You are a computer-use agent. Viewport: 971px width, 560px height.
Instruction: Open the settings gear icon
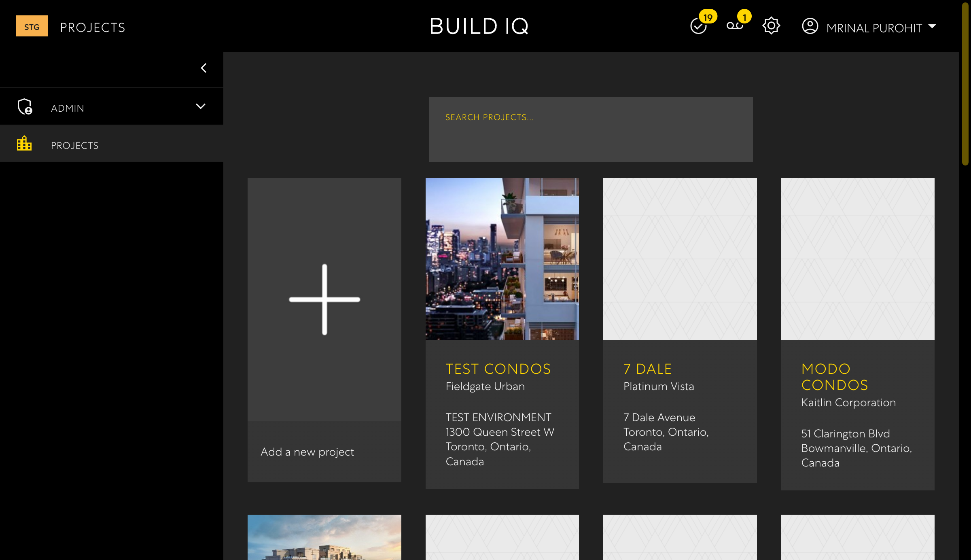pyautogui.click(x=771, y=26)
